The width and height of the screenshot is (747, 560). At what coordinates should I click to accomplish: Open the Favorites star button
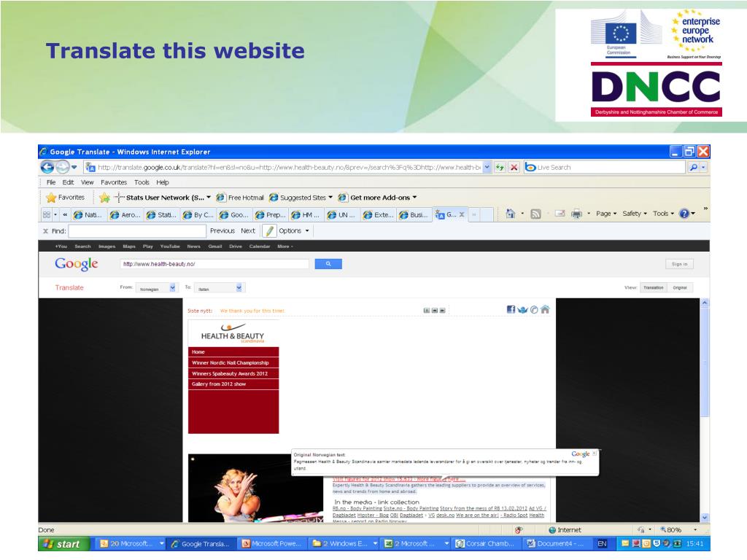(66, 197)
